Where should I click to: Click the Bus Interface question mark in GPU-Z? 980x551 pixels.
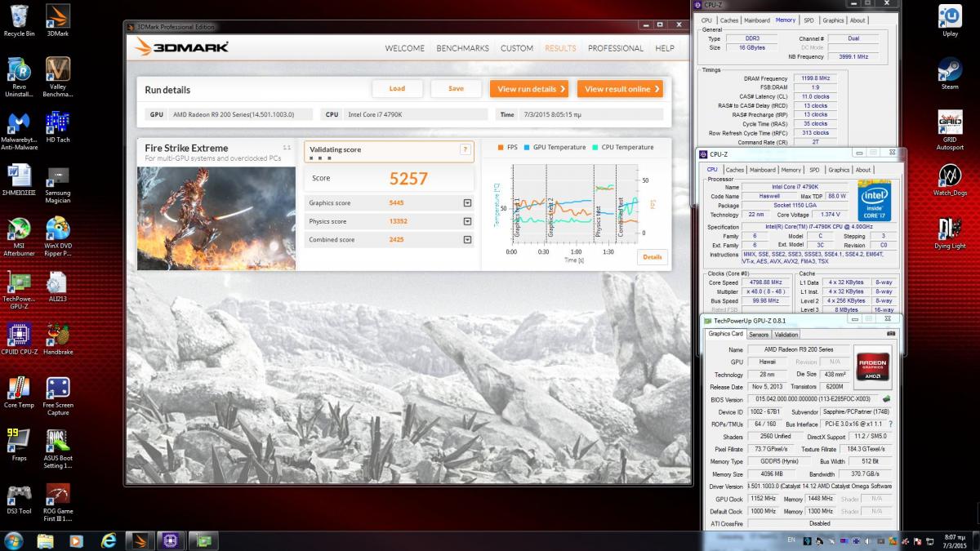tap(890, 424)
